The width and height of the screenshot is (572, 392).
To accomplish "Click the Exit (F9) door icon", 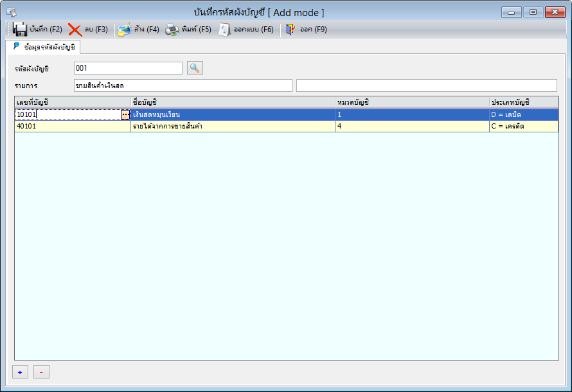I will click(290, 29).
